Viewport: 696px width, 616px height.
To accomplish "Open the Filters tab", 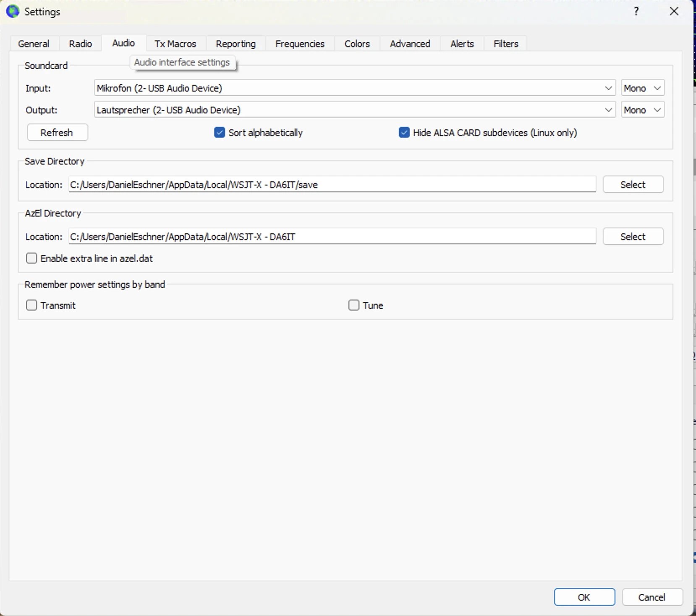I will [x=505, y=44].
